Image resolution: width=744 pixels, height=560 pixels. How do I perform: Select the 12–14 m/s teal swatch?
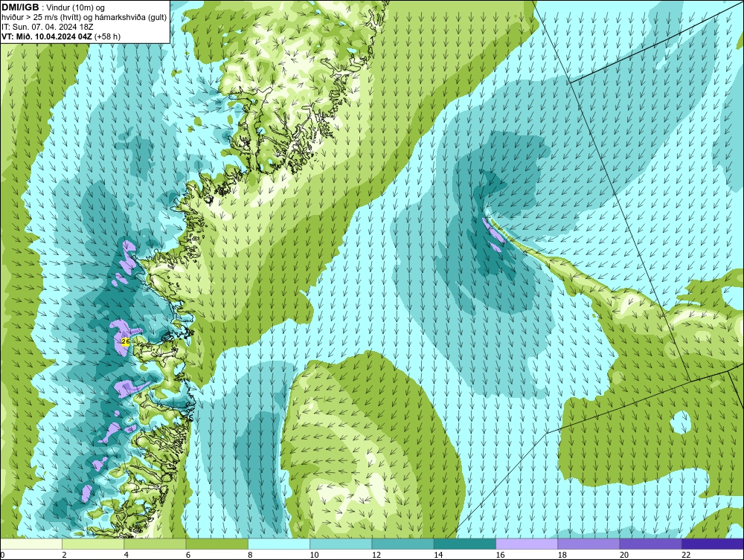403,544
